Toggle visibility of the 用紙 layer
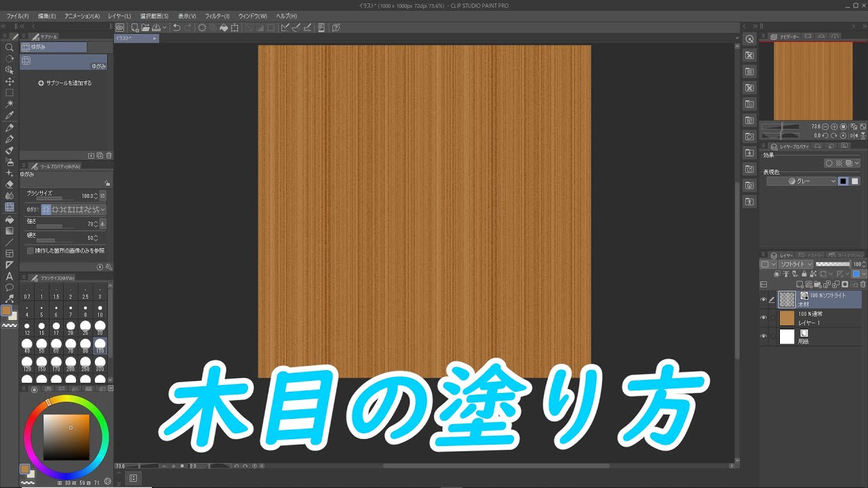The width and height of the screenshot is (868, 488). point(763,335)
